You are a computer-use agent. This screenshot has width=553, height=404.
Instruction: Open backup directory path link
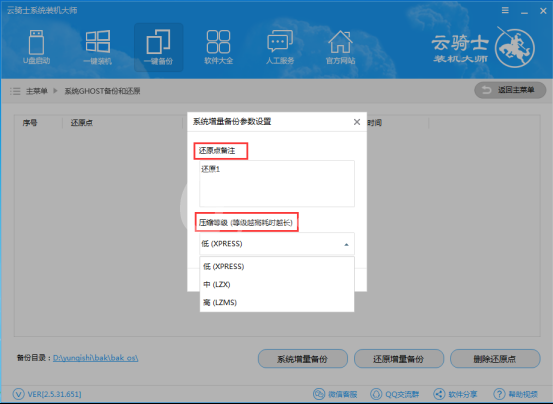coord(96,358)
